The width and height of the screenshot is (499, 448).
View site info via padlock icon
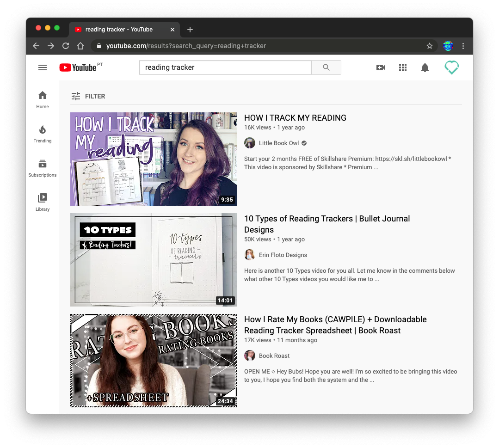coord(99,46)
